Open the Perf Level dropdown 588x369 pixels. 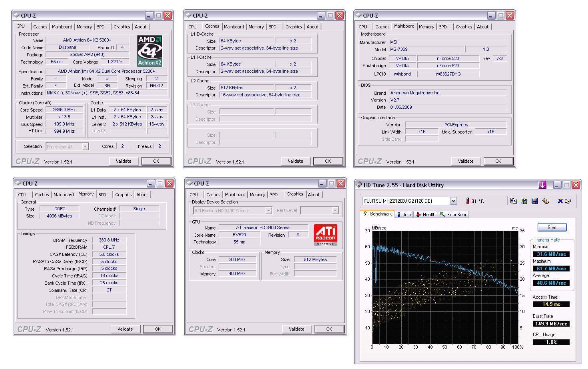pyautogui.click(x=335, y=211)
